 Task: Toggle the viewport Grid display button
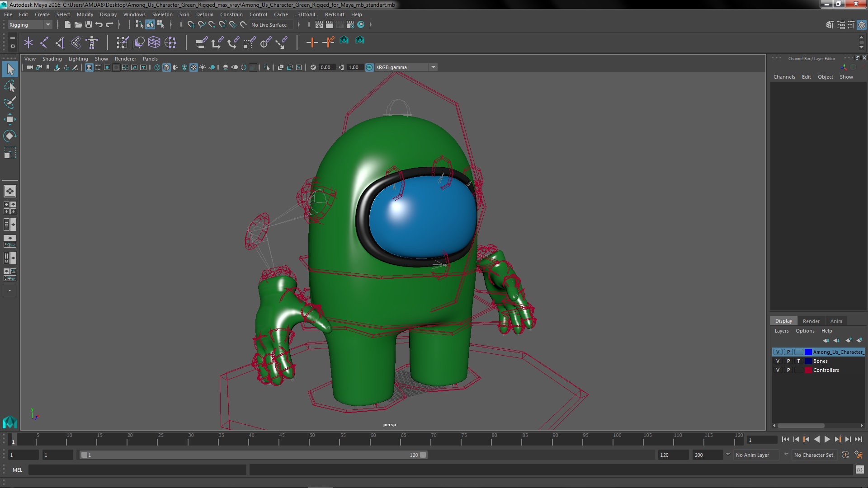click(x=89, y=67)
